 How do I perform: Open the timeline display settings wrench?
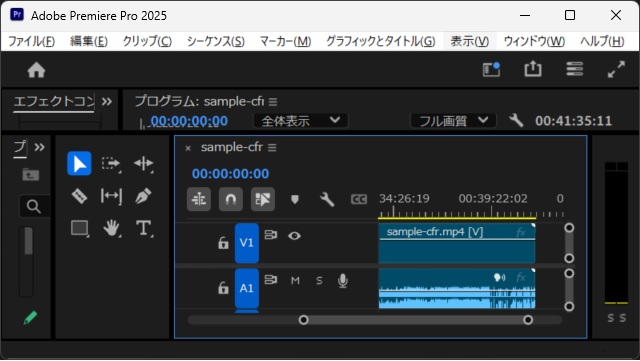coord(327,199)
